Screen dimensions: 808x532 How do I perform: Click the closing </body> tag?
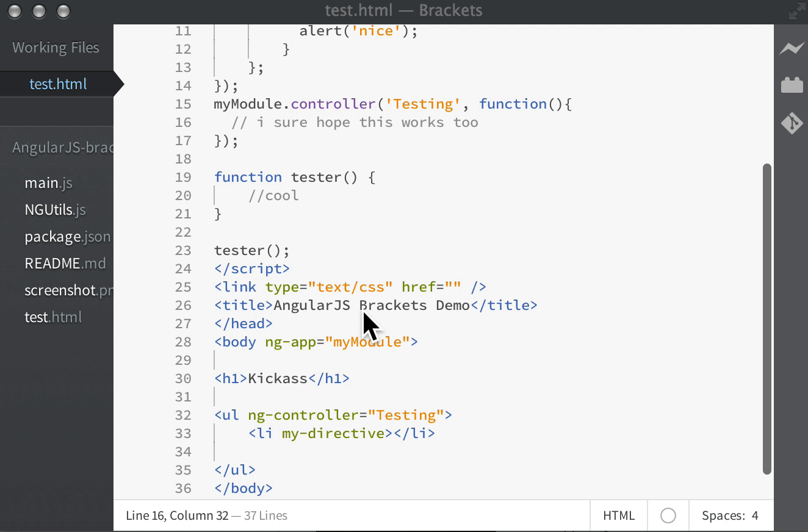click(243, 488)
